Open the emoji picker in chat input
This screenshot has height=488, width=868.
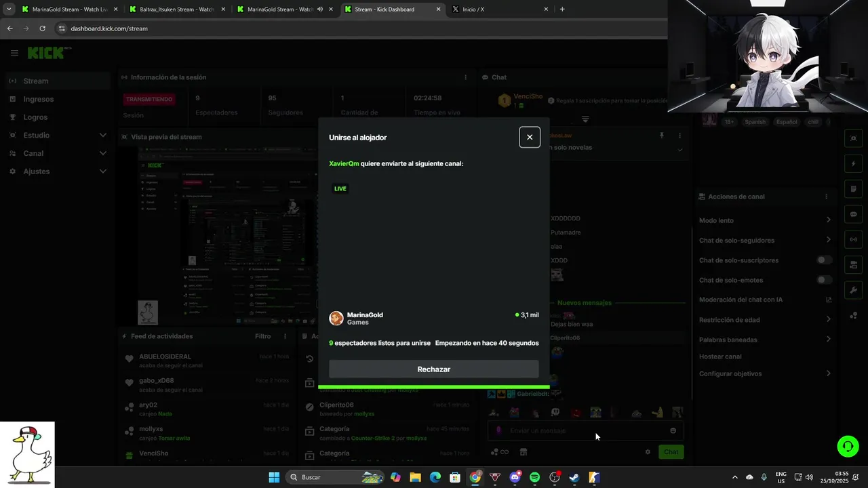(673, 430)
